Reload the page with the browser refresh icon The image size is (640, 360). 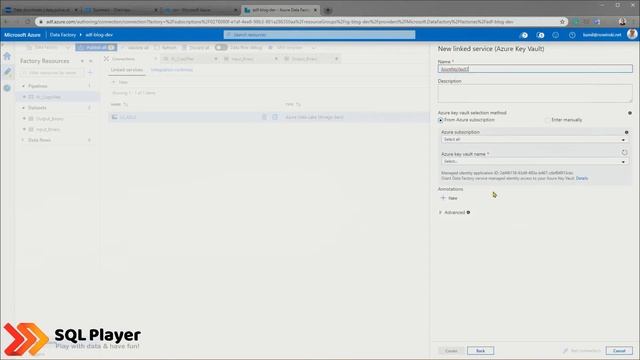click(27, 22)
